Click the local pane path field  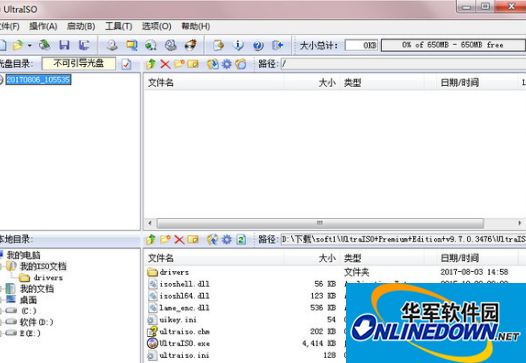click(403, 239)
